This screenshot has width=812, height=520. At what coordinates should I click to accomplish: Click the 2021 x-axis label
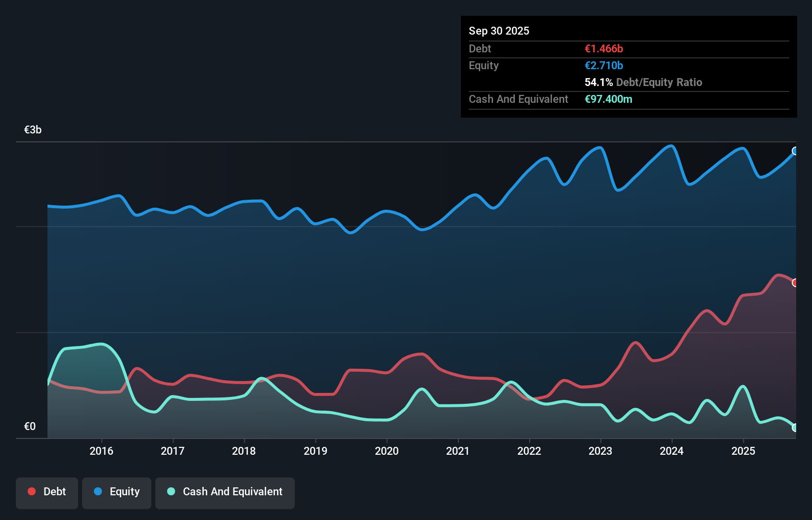point(458,451)
